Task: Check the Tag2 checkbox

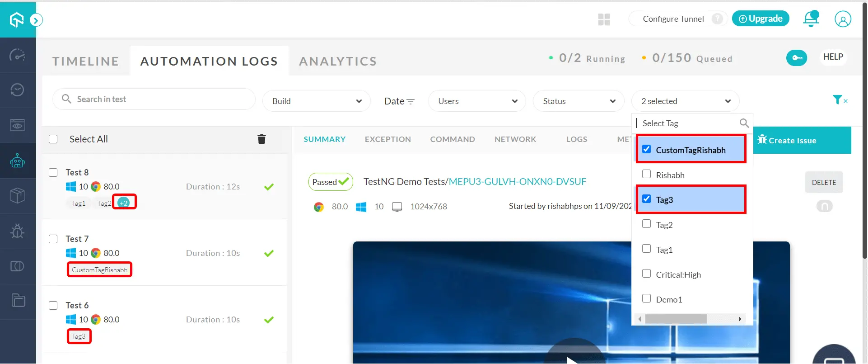Action: tap(647, 224)
